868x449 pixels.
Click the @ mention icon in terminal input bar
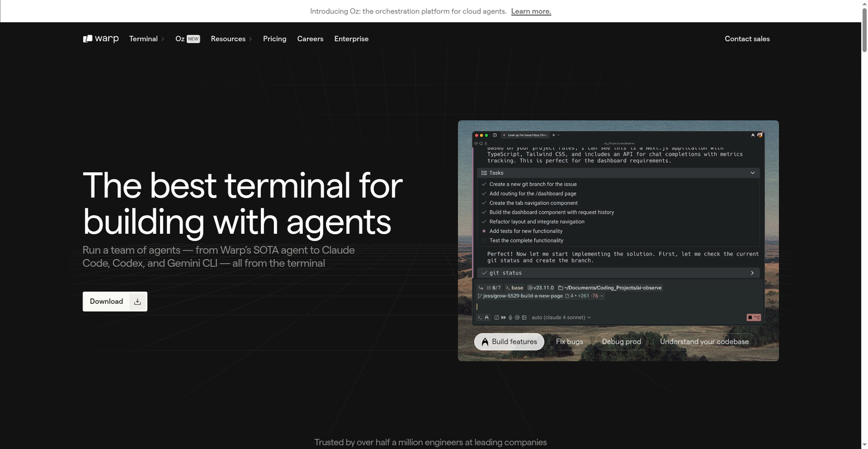tap(517, 318)
